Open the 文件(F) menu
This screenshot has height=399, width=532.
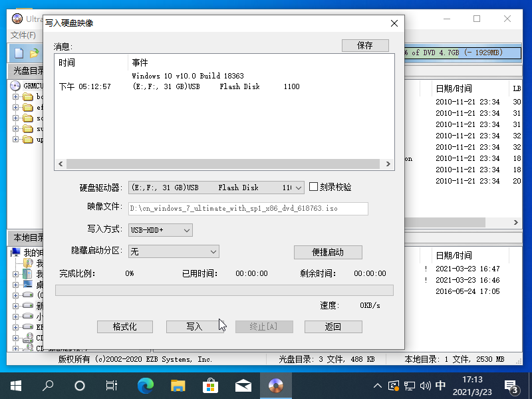(x=23, y=35)
